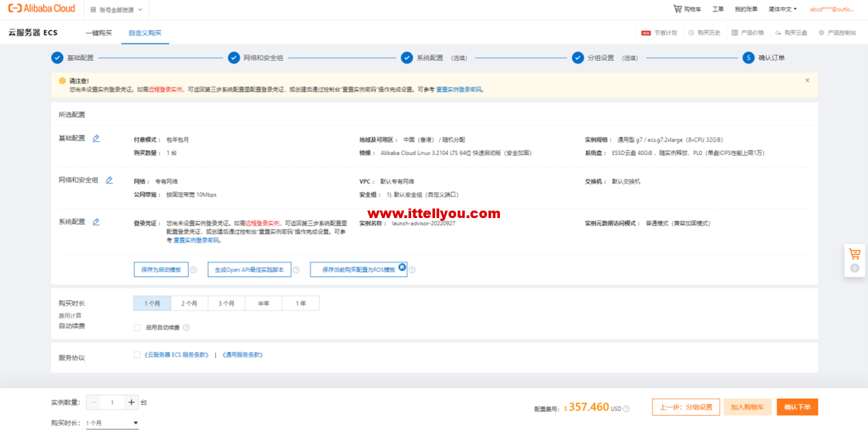Go to step 4 分组设置 circle
The width and height of the screenshot is (868, 430).
coord(578,58)
